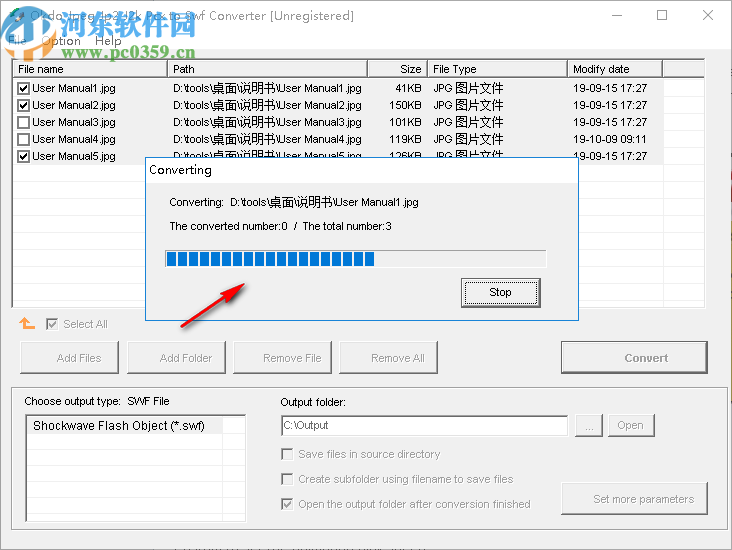Viewport: 732px width, 550px height.
Task: Select the User Manual4.jpg file name
Action: [74, 139]
